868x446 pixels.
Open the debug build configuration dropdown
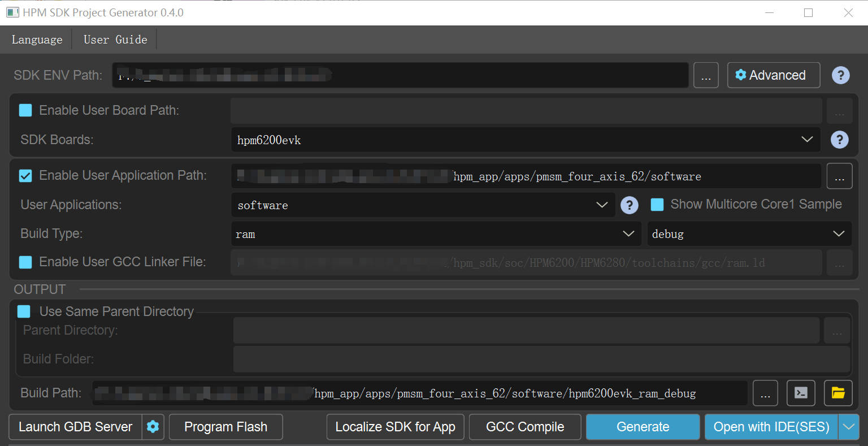tap(749, 234)
